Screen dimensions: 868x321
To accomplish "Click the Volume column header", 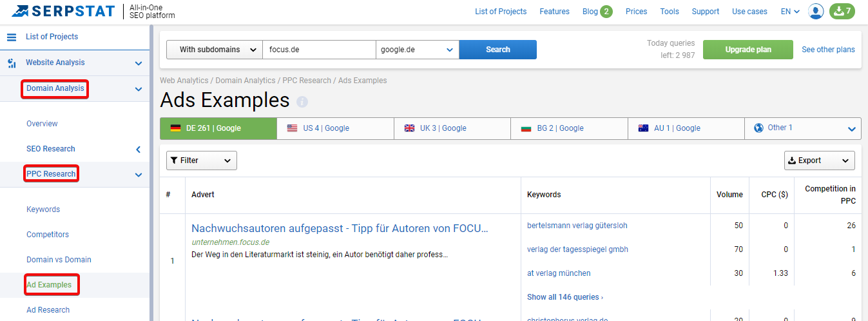I will [729, 195].
